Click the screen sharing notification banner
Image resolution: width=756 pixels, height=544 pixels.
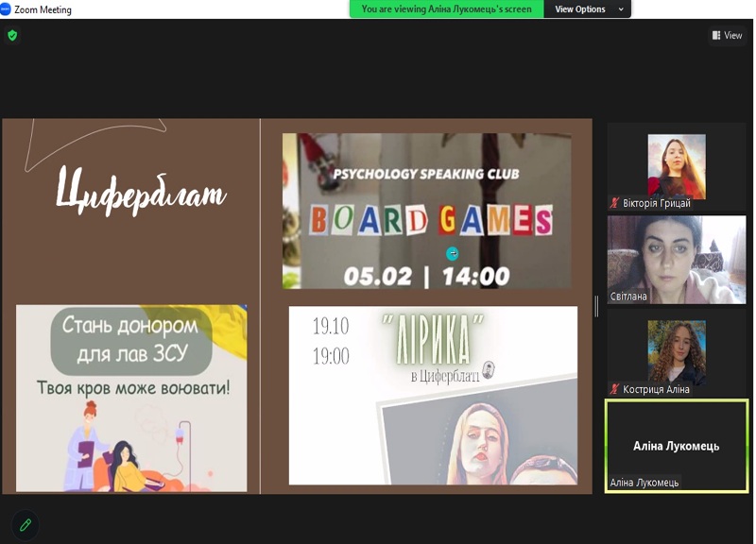[x=446, y=9]
